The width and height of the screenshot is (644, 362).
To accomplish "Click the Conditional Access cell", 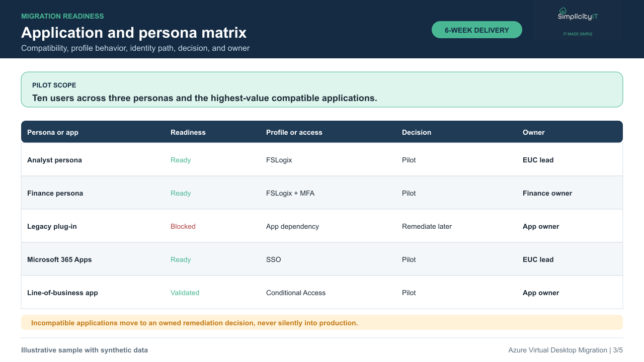I will 296,293.
